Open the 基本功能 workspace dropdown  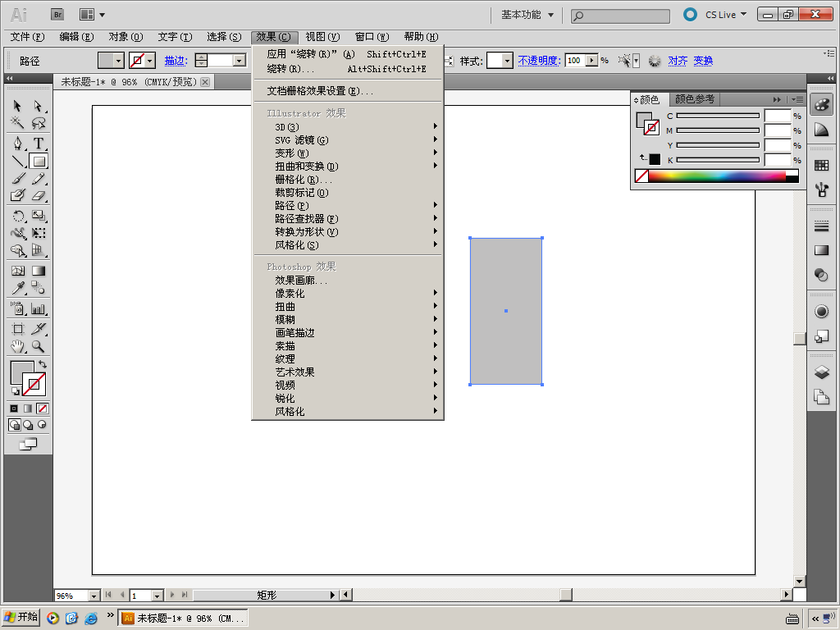527,15
